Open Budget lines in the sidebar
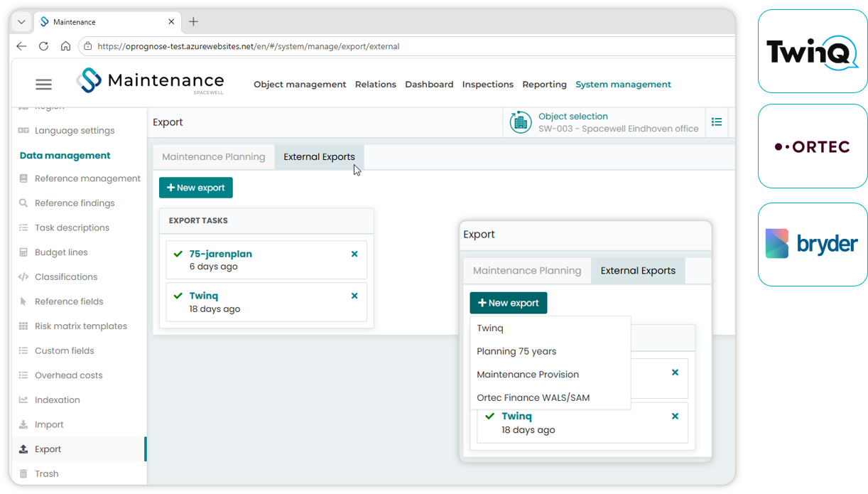 point(61,252)
